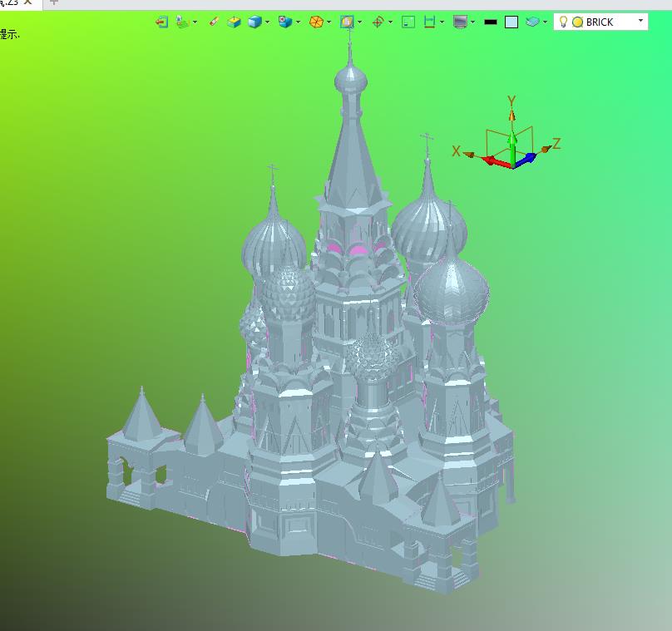Click the gray monitor display icon

[x=460, y=22]
